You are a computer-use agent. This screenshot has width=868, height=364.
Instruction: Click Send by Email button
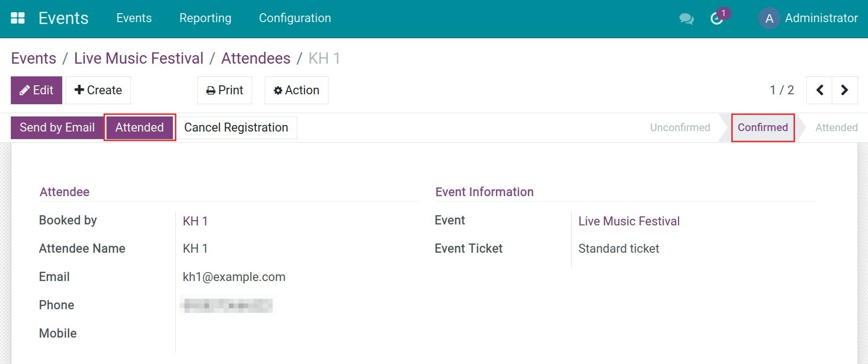click(x=57, y=127)
